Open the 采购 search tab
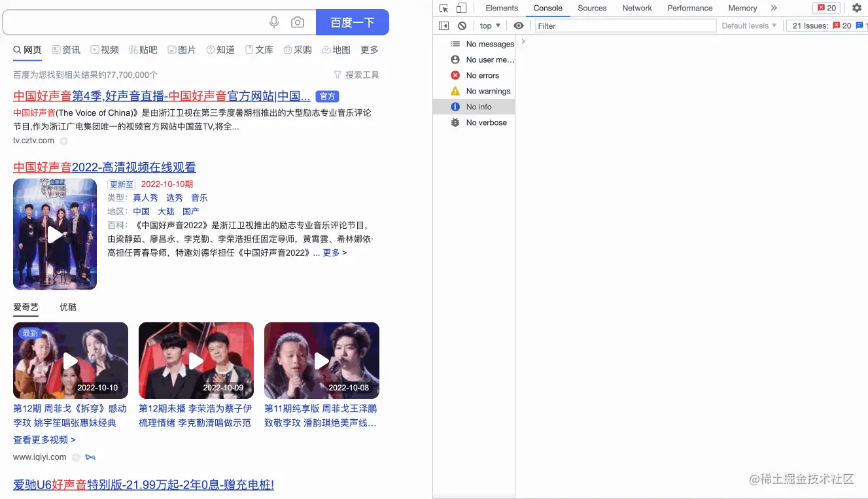The width and height of the screenshot is (868, 499). [298, 50]
